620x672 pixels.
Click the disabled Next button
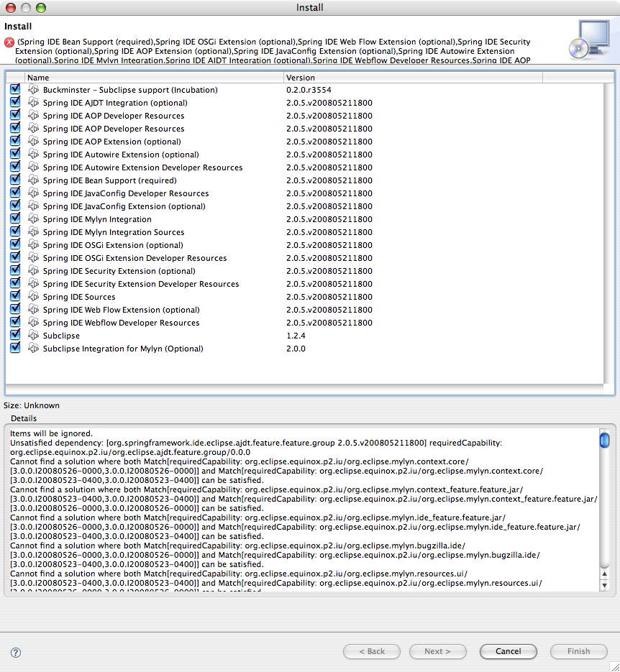click(x=438, y=651)
